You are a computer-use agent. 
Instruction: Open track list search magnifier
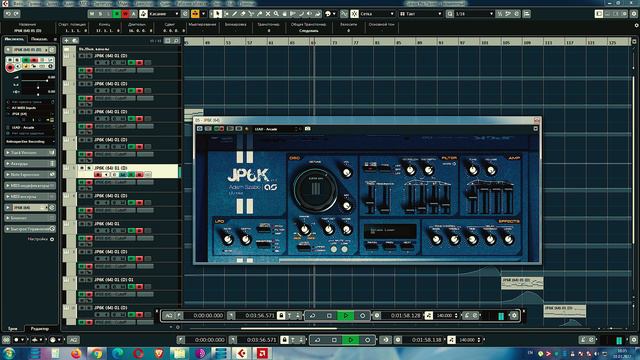tap(176, 40)
